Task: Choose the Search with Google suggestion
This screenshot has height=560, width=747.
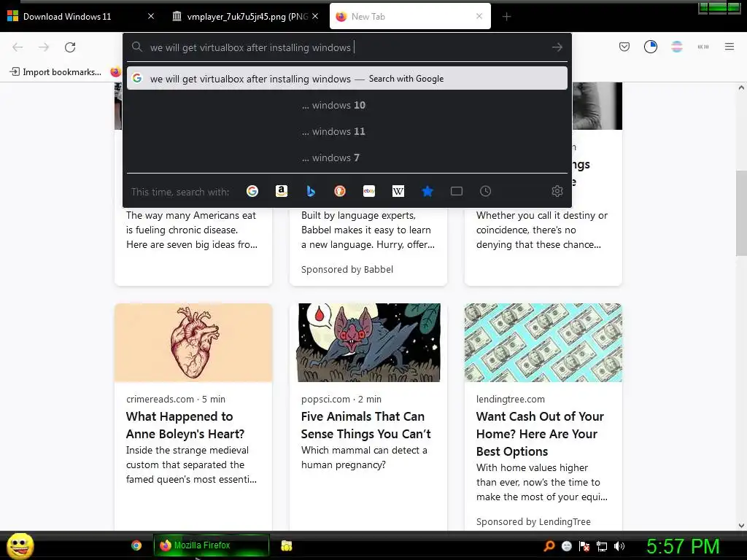Action: point(347,79)
